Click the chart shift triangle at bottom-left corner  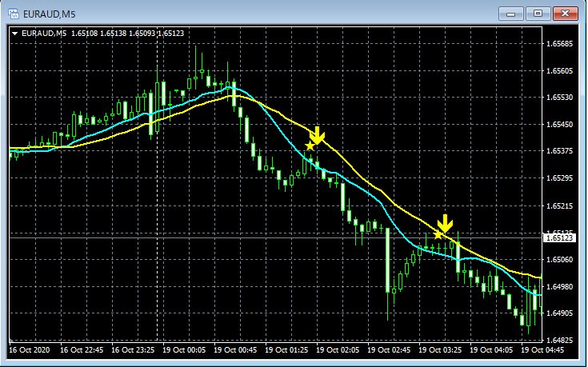(x=11, y=341)
